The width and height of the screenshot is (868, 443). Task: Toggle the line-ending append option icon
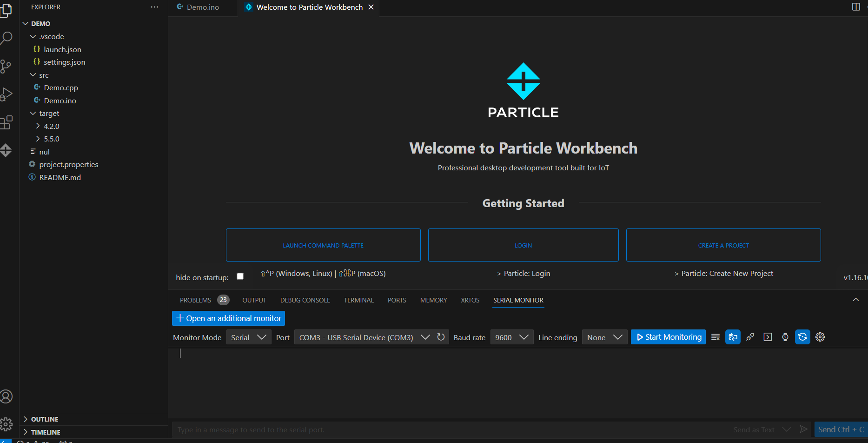click(733, 337)
